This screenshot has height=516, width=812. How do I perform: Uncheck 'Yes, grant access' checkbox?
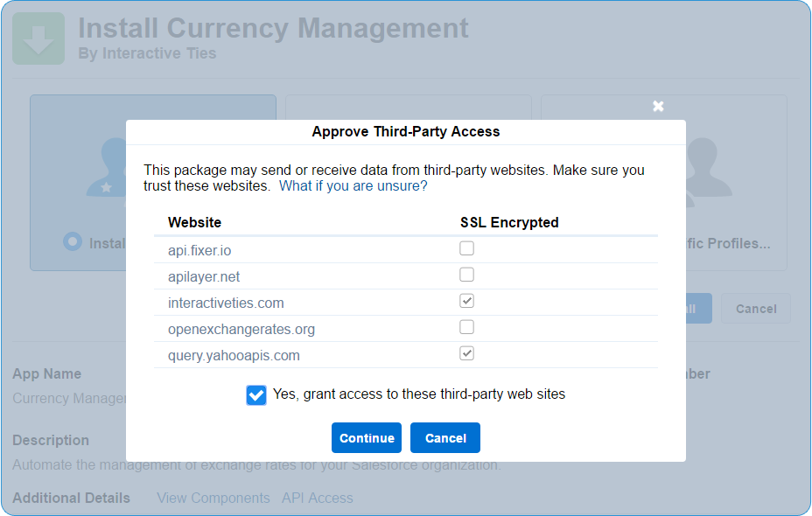[x=256, y=395]
